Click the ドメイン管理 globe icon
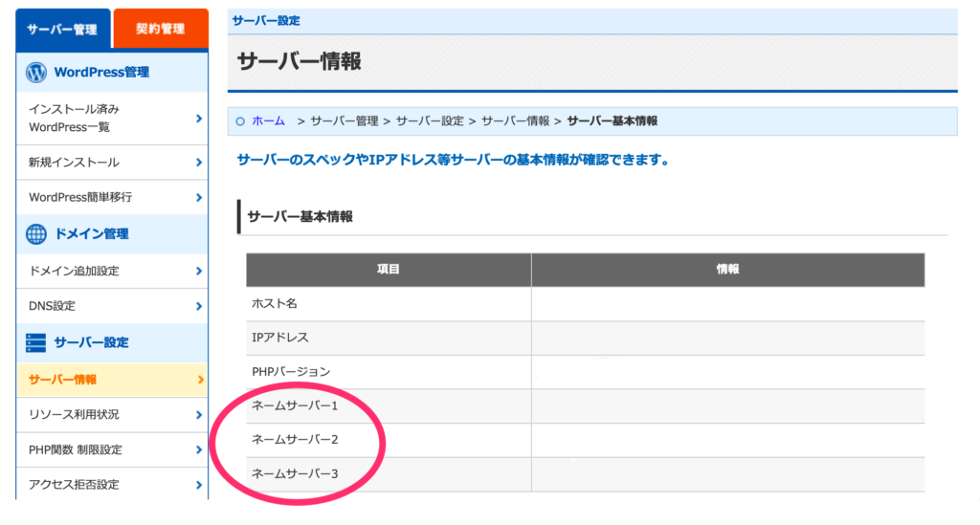The height and width of the screenshot is (525, 980). click(x=36, y=234)
